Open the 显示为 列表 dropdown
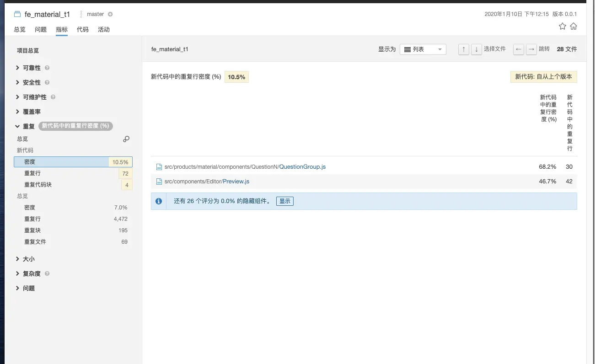The image size is (595, 364). [423, 49]
